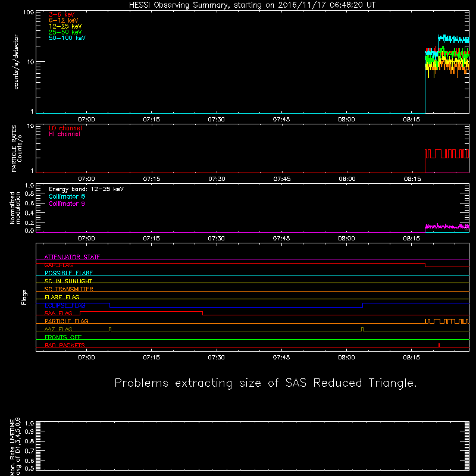Click the yellow 12-25 keV legend label
476x476 pixels.
click(65, 26)
